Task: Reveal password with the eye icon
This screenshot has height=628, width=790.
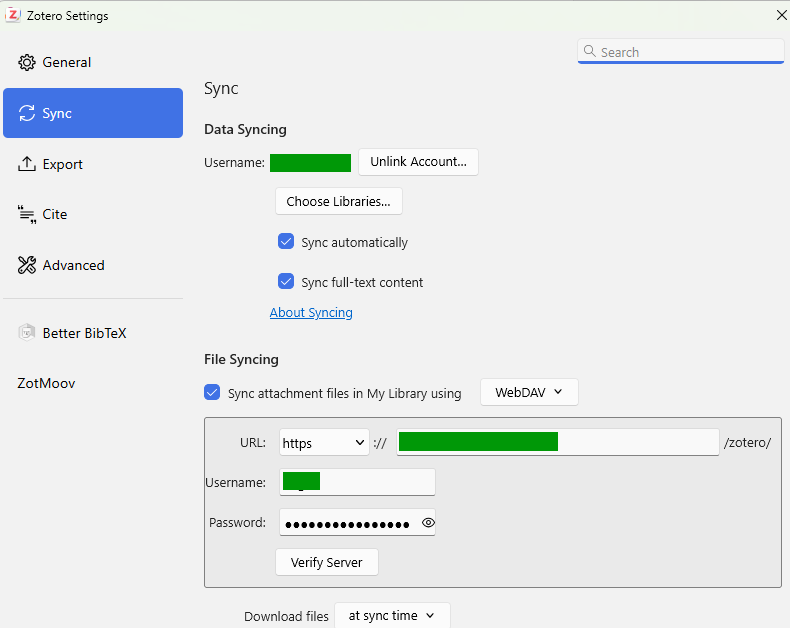Action: [428, 523]
